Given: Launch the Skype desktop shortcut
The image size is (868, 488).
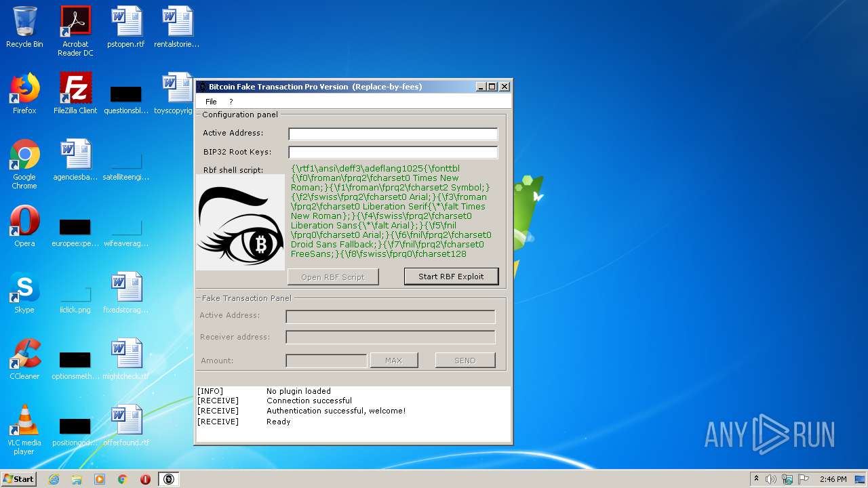Looking at the screenshot, I should (x=24, y=293).
